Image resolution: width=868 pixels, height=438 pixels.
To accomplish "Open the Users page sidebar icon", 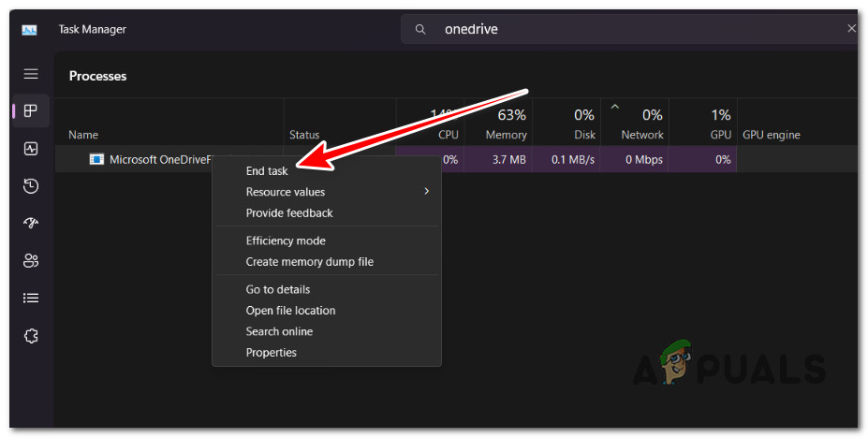I will click(31, 260).
